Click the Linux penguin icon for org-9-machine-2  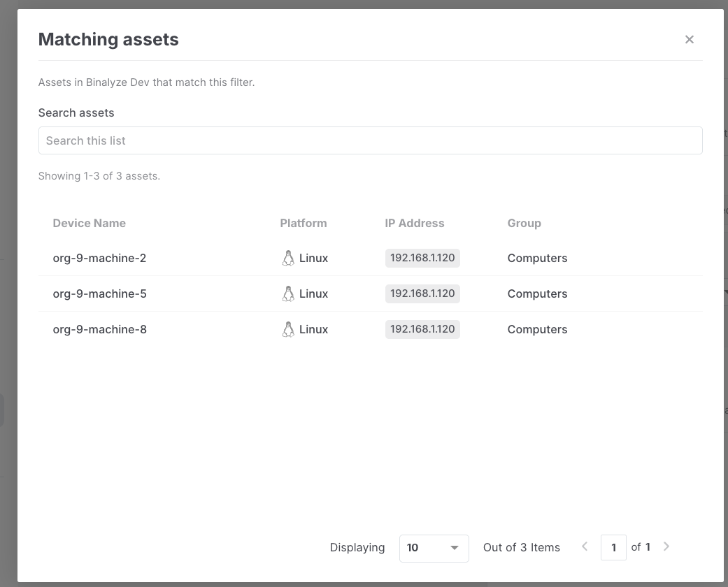288,258
